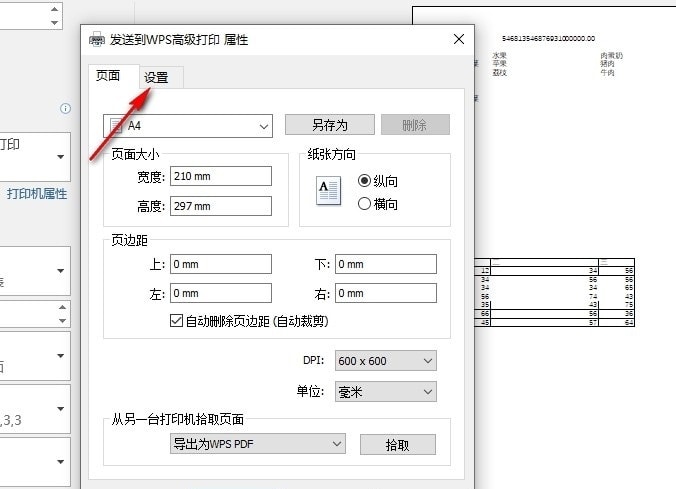This screenshot has height=489, width=676.
Task: Toggle 自动删除页边距 checkbox
Action: [x=177, y=322]
